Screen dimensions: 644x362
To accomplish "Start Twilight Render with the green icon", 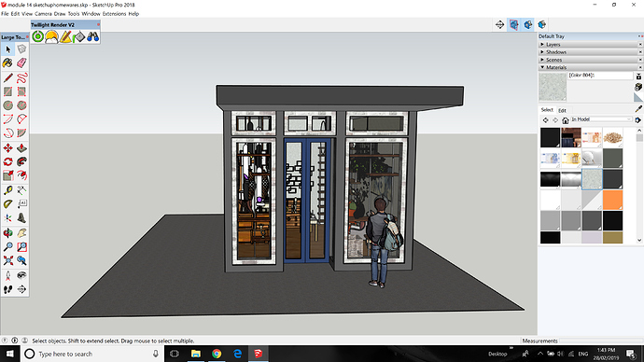I will (x=37, y=36).
